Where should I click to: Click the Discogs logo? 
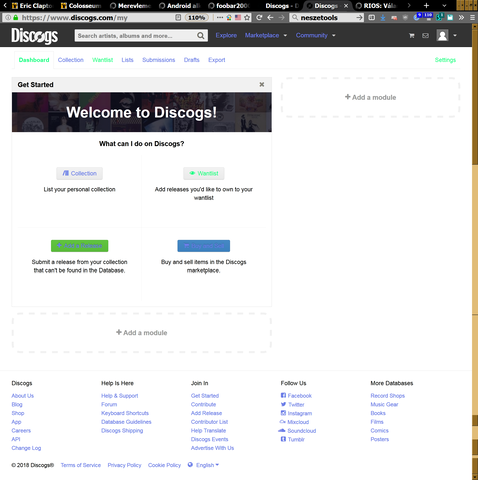(x=35, y=36)
